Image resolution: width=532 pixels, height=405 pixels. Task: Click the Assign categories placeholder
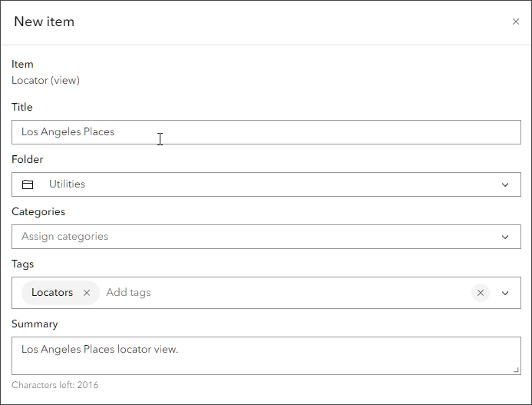pos(65,237)
